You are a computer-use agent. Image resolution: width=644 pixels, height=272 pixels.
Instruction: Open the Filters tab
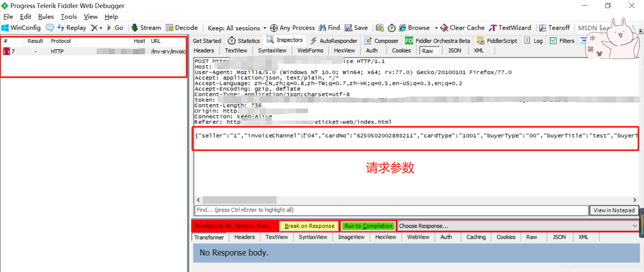pos(562,41)
